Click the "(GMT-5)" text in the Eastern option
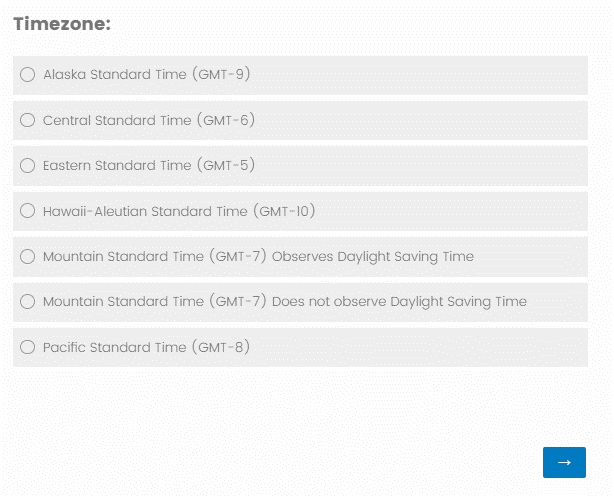 point(225,166)
